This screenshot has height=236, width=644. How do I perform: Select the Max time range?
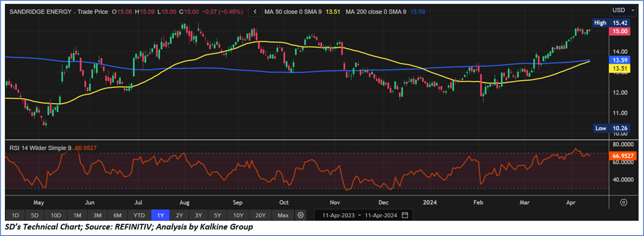(x=283, y=215)
